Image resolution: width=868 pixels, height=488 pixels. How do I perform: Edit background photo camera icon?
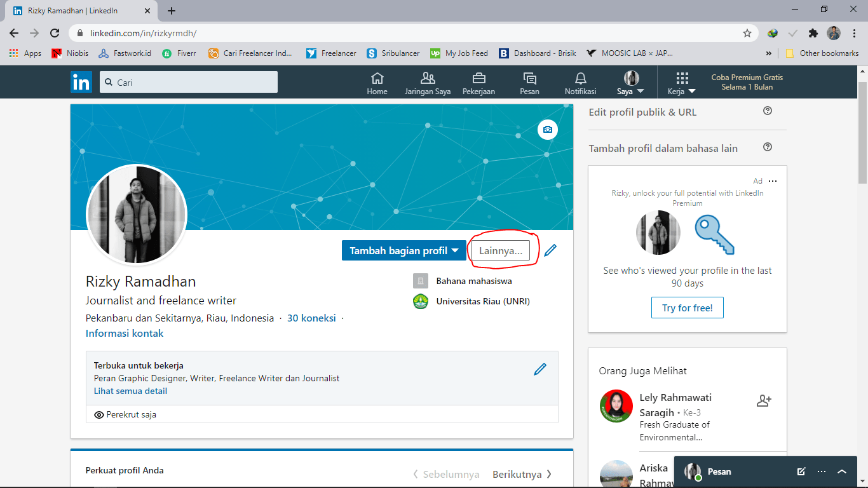[547, 130]
